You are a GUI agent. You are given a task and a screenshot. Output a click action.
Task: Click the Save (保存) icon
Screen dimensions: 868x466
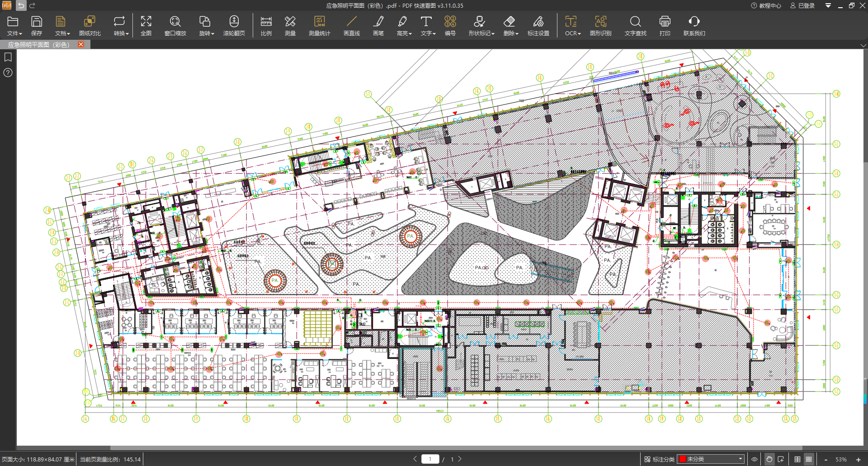click(37, 26)
